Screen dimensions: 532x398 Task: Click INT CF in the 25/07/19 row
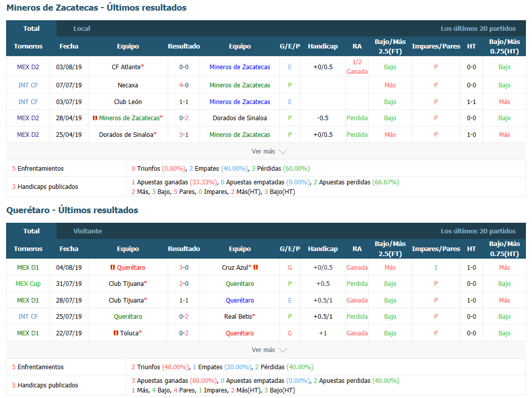coord(28,317)
